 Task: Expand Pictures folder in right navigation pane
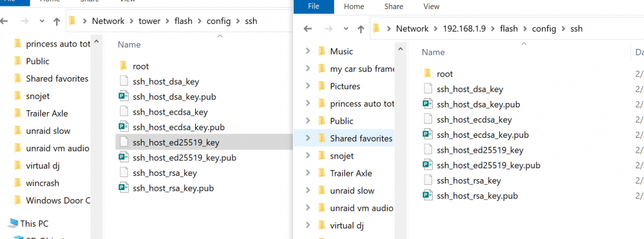(x=308, y=86)
